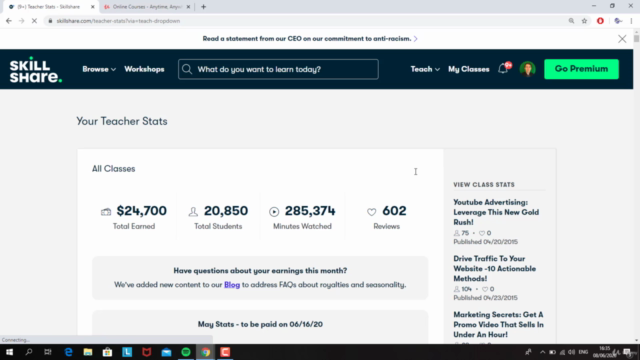The height and width of the screenshot is (360, 640).
Task: Click the Chrome icon on taskbar
Action: pos(205,352)
